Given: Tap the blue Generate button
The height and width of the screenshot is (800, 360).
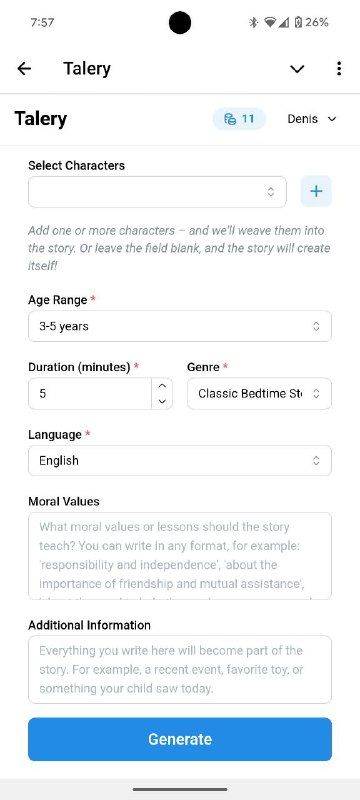Looking at the screenshot, I should point(179,739).
